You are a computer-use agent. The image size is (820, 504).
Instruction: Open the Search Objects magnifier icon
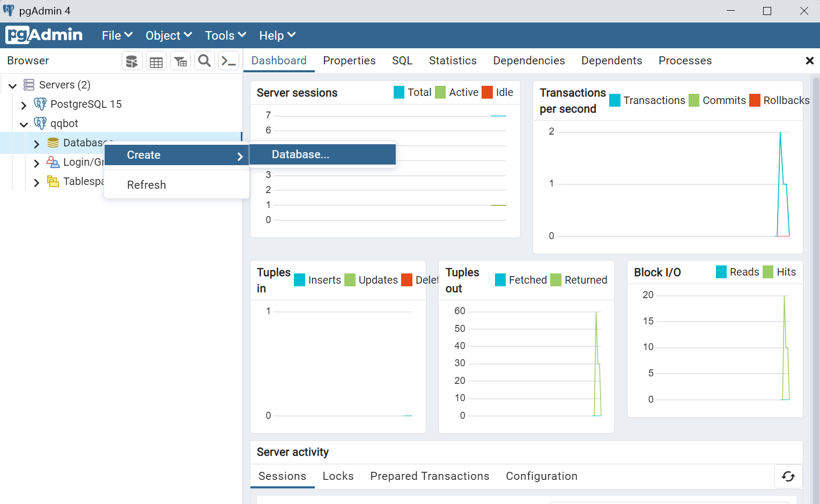[x=204, y=61]
